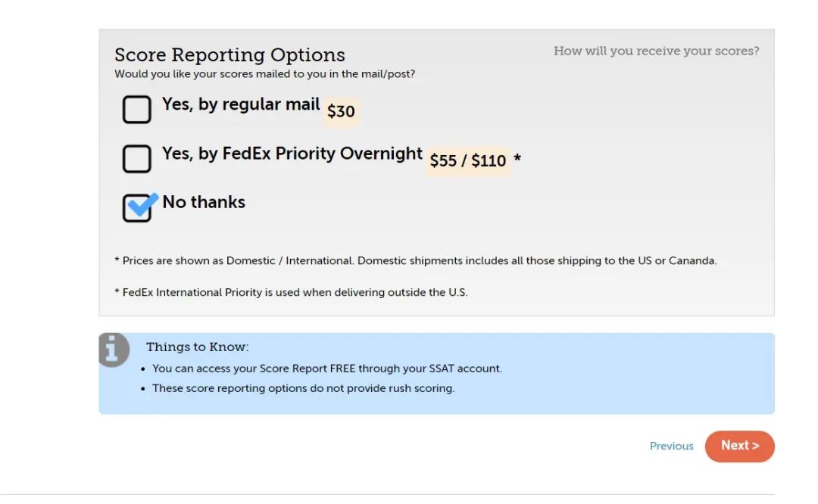Click the "Yes, by FedEx Priority Overnight" label
818x504 pixels.
tap(292, 154)
